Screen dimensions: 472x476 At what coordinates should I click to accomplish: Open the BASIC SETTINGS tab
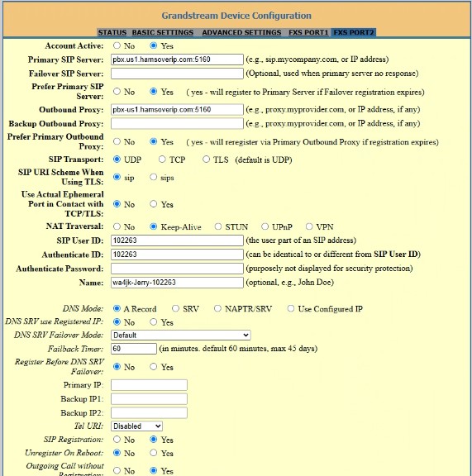tap(163, 32)
